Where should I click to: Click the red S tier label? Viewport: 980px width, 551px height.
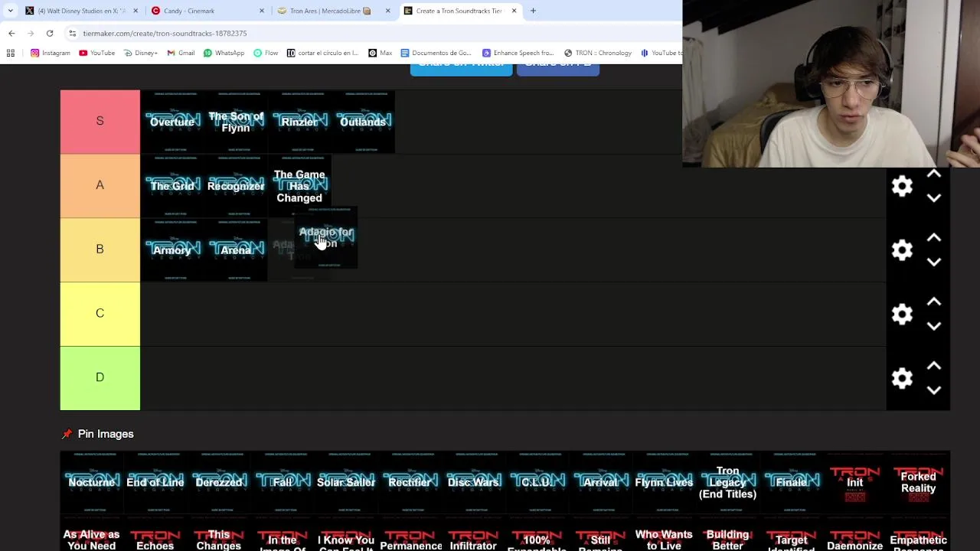click(100, 122)
